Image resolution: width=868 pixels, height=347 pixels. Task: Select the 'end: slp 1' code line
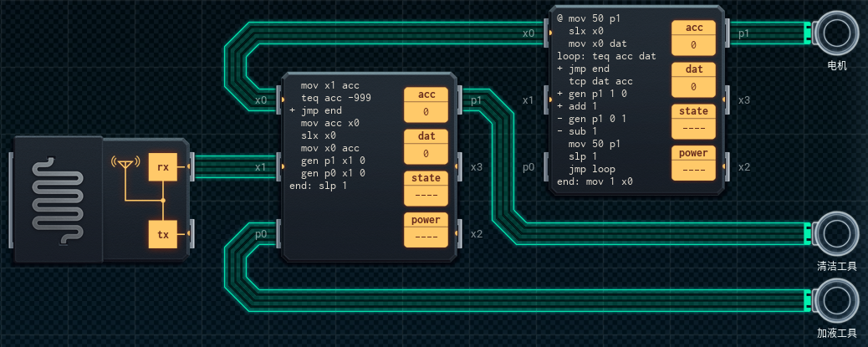coord(316,186)
